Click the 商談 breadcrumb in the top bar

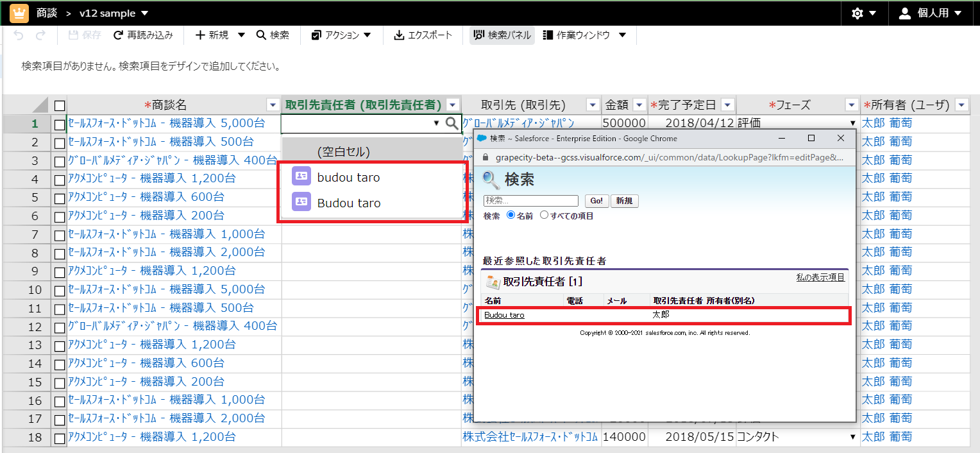[x=47, y=13]
